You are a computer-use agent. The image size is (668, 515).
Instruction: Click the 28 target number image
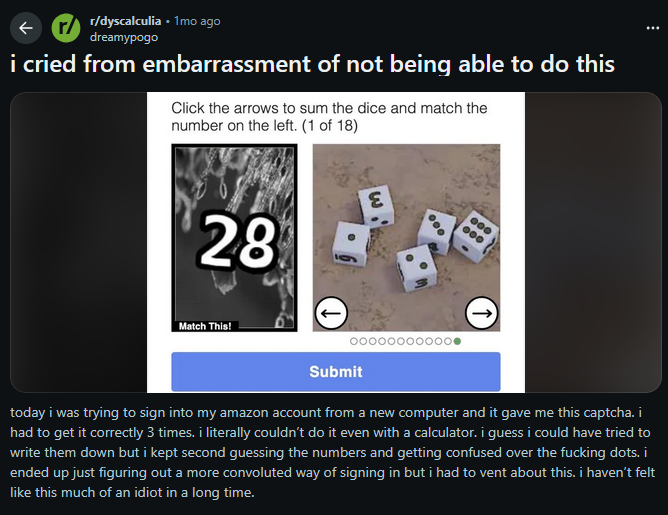tap(234, 238)
